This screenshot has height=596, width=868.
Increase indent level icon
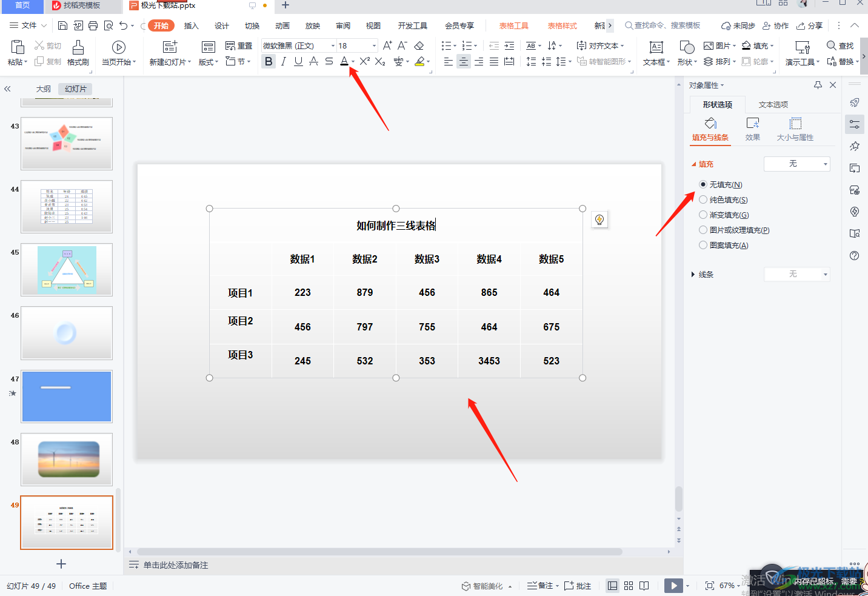[509, 45]
